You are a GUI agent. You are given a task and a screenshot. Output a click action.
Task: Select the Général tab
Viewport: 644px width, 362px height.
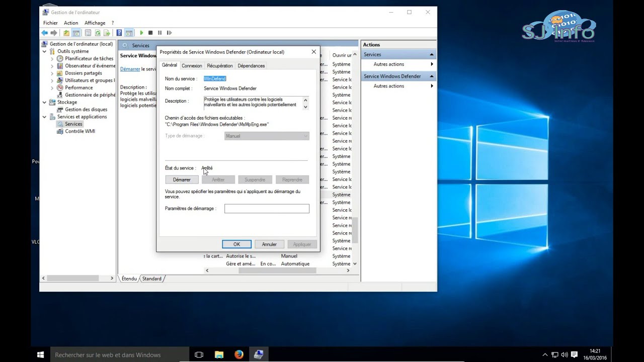click(x=170, y=65)
